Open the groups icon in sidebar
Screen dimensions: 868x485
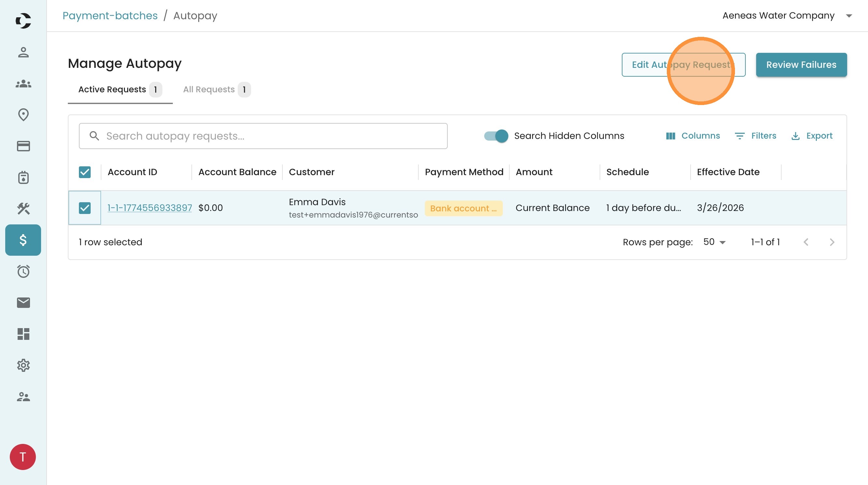23,83
